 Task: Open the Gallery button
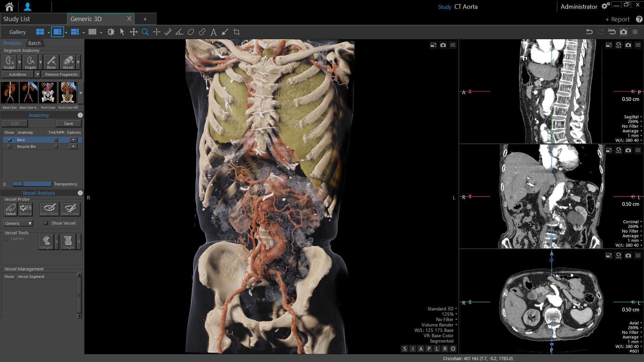coord(17,32)
